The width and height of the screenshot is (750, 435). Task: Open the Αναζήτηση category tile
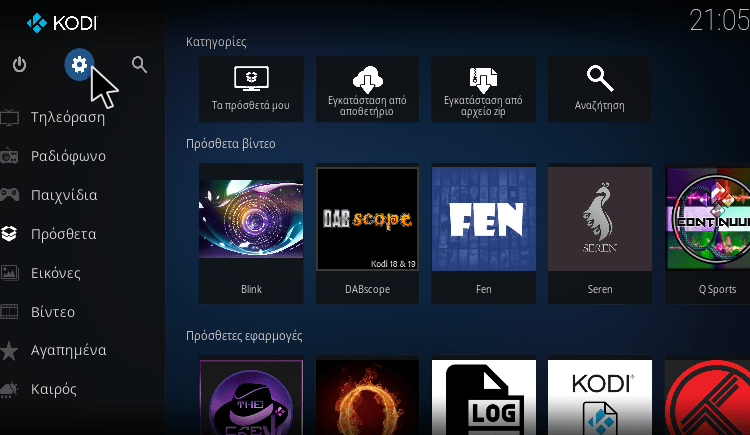pyautogui.click(x=600, y=89)
